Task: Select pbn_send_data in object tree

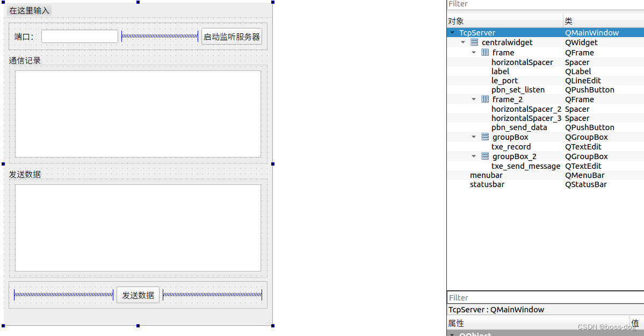Action: (519, 127)
